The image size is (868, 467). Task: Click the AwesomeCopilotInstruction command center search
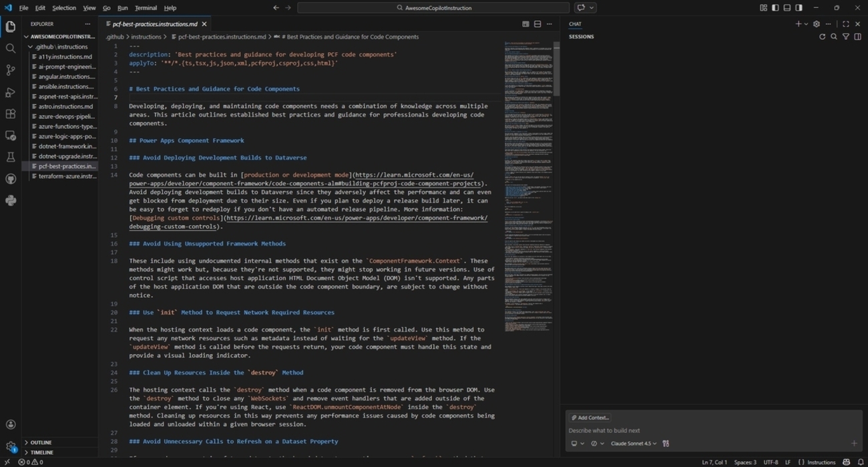point(433,8)
